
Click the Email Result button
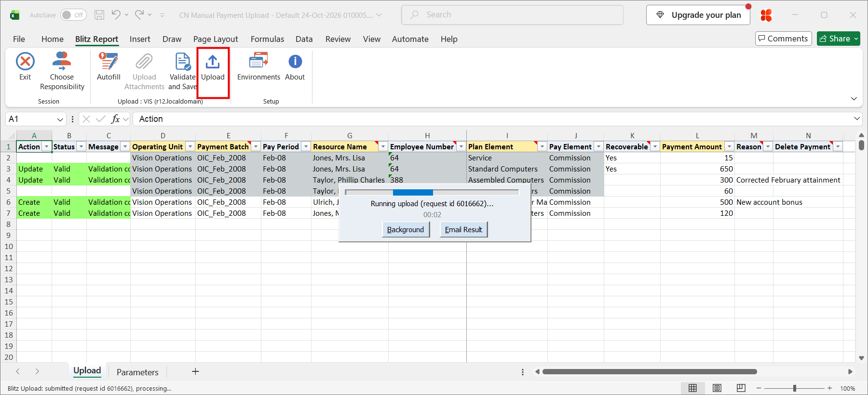click(463, 230)
